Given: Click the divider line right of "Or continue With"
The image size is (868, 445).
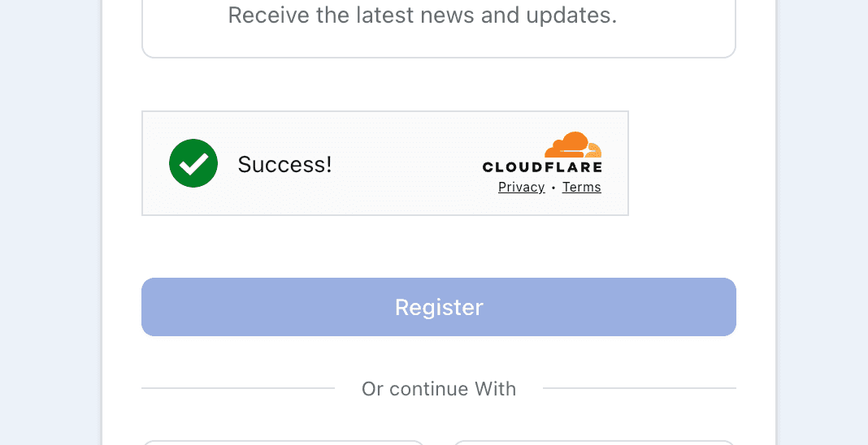Looking at the screenshot, I should [639, 388].
